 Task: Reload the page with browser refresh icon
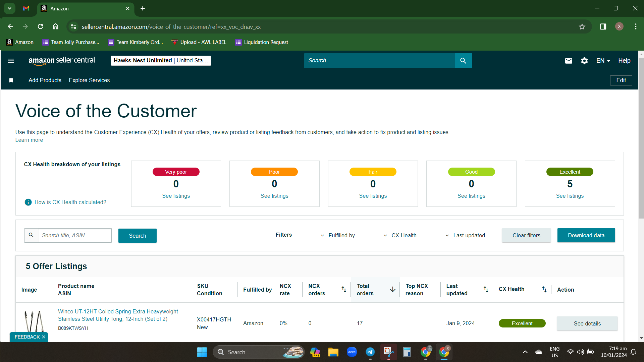[x=40, y=26]
